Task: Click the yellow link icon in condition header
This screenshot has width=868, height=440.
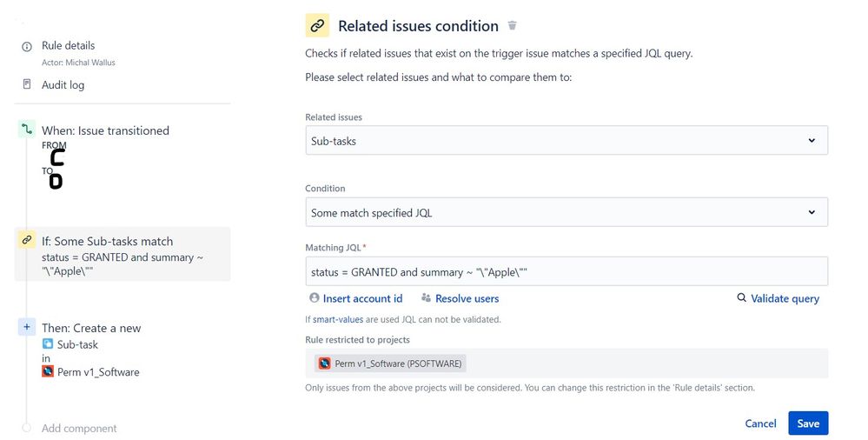Action: pyautogui.click(x=317, y=25)
